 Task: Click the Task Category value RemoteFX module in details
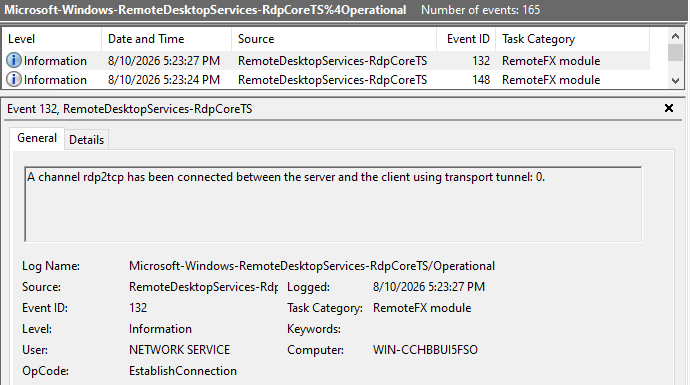(x=422, y=308)
